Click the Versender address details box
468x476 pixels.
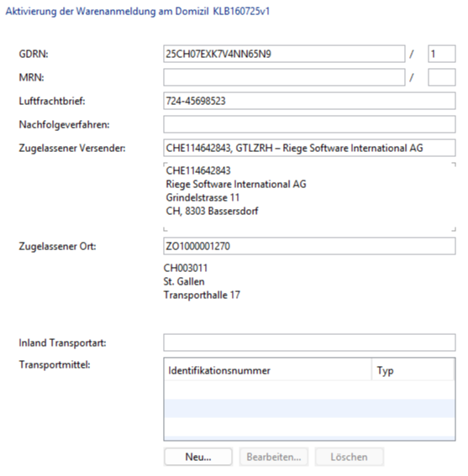tap(309, 197)
